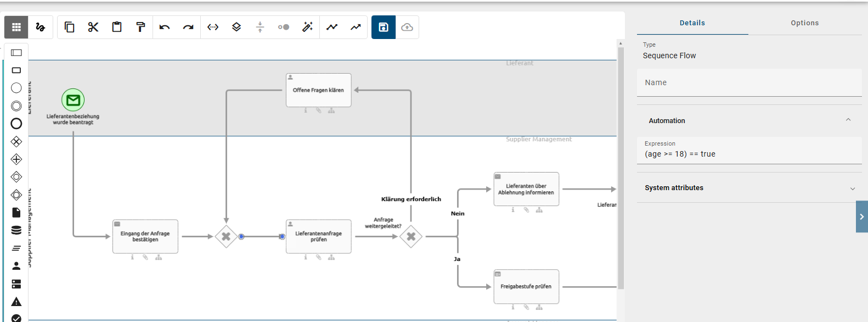This screenshot has width=868, height=322.
Task: Click the Supplier Management lane label
Action: pos(539,140)
